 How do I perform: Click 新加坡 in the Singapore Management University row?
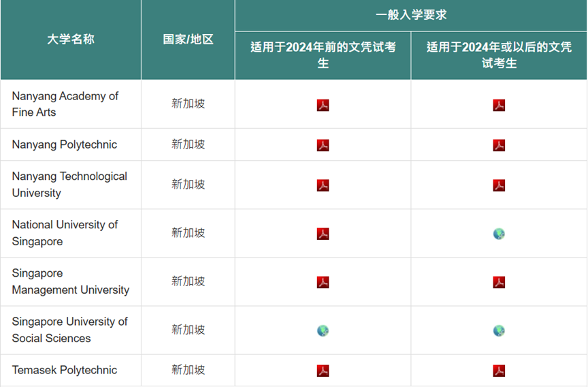(189, 281)
